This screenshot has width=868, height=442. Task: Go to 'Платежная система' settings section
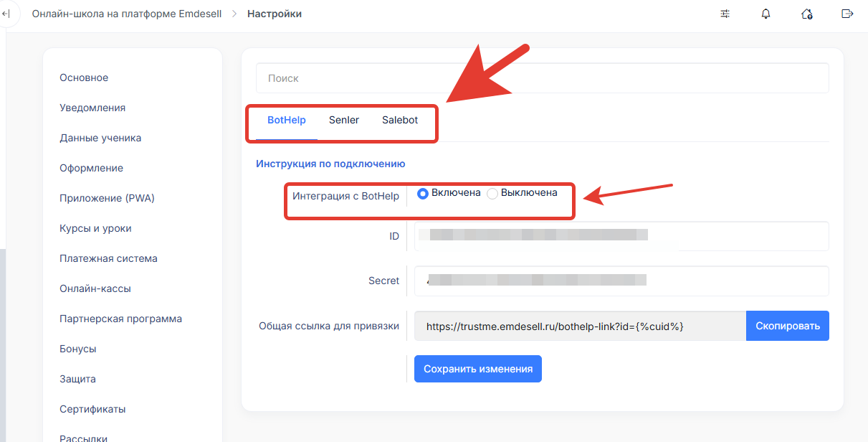coord(108,258)
